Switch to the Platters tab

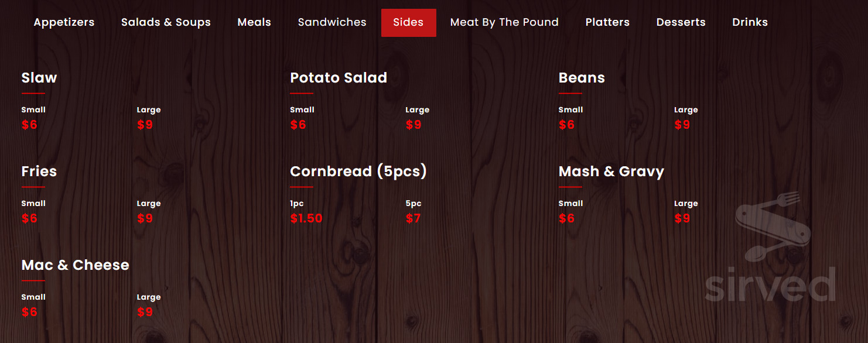coord(607,22)
